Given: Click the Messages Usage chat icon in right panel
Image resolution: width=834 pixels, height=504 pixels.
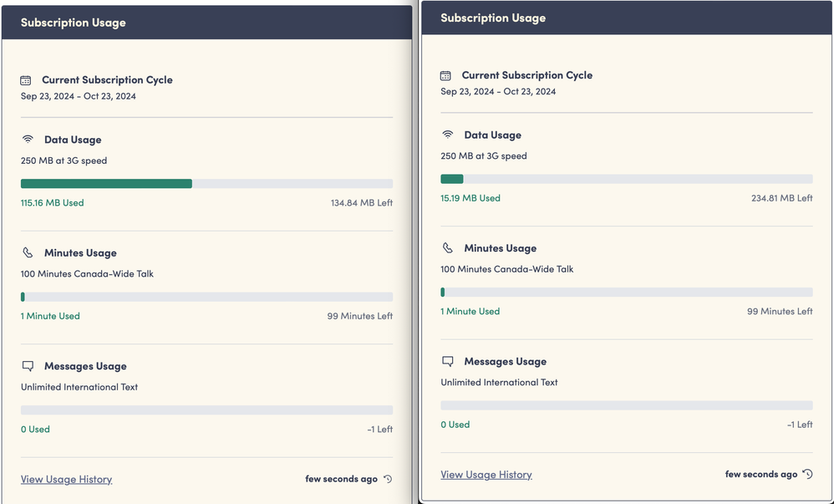Looking at the screenshot, I should click(448, 362).
